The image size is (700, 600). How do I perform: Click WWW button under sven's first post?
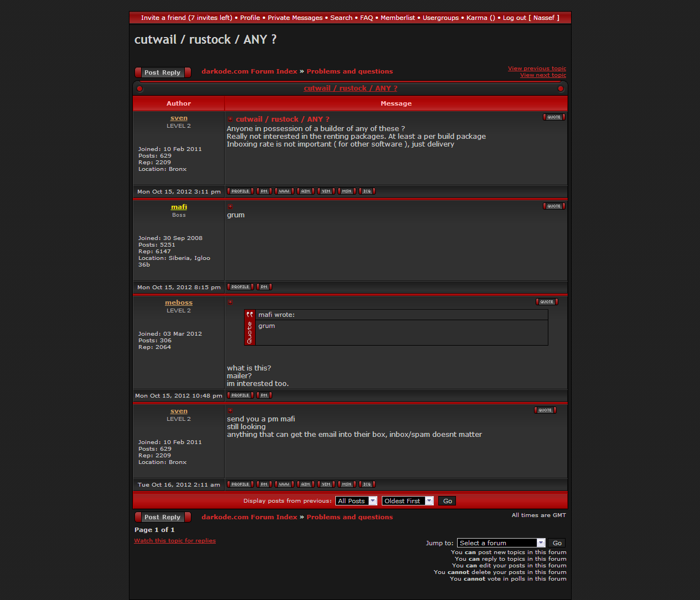click(x=284, y=191)
